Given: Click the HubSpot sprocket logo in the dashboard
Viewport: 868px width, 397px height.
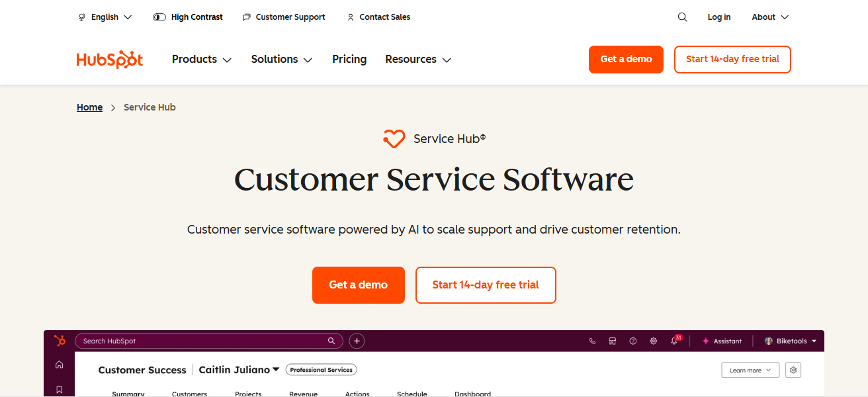Looking at the screenshot, I should (60, 340).
